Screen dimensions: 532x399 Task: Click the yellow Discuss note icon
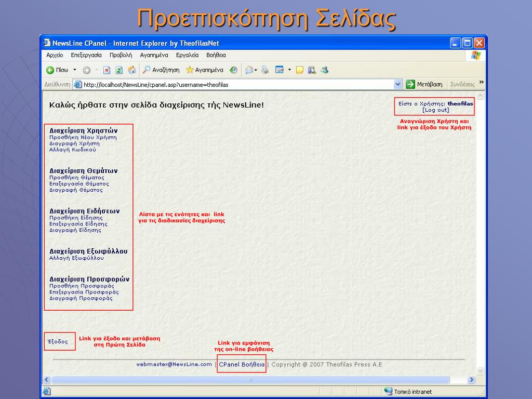(x=300, y=70)
